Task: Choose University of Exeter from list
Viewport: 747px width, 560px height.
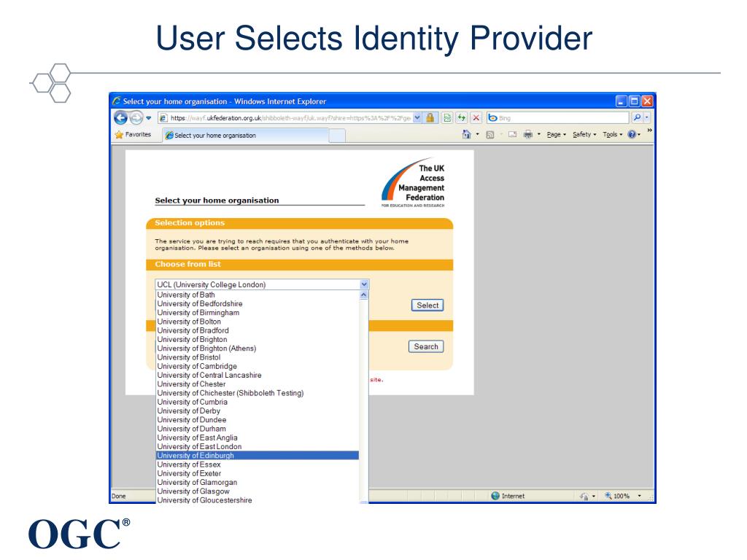Action: pos(258,473)
